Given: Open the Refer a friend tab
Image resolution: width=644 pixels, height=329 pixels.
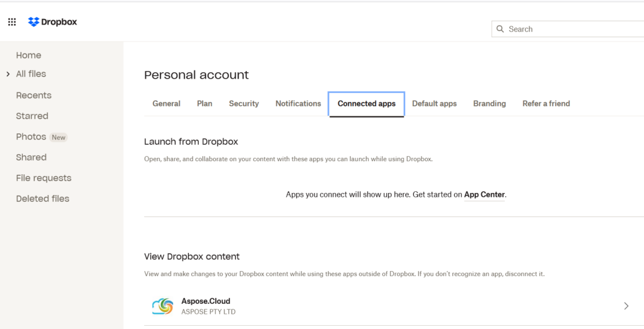Looking at the screenshot, I should (546, 104).
